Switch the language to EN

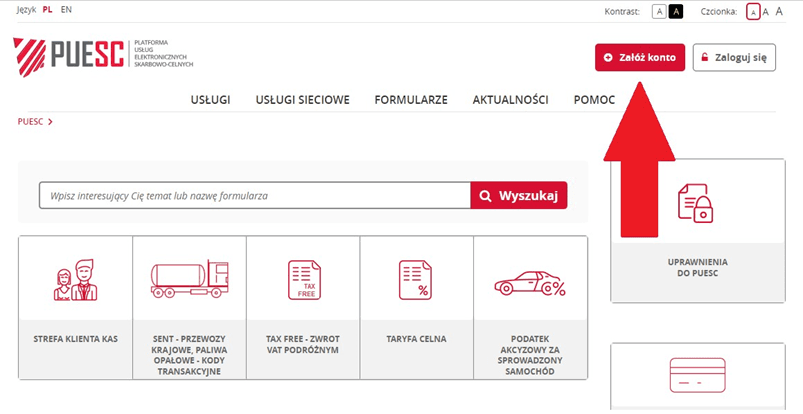pyautogui.click(x=66, y=10)
